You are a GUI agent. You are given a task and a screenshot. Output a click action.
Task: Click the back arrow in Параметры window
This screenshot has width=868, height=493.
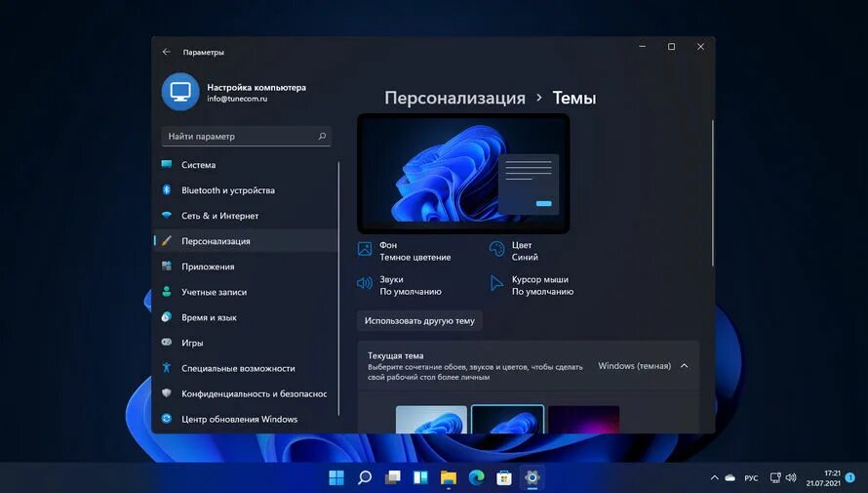coord(166,52)
